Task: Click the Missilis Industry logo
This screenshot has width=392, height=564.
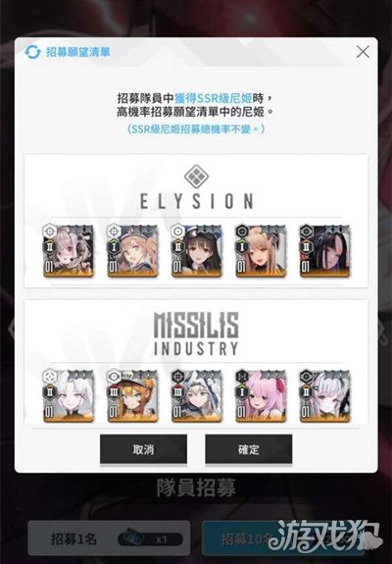Action: (196, 333)
